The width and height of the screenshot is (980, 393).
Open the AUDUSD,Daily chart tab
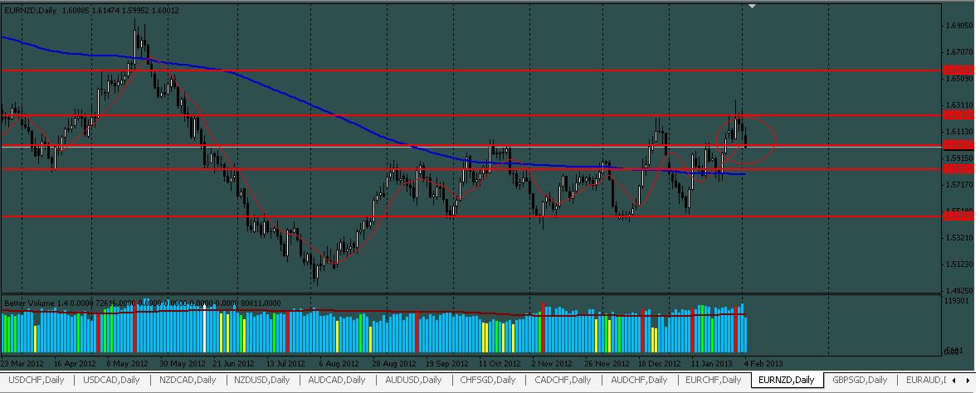[x=412, y=380]
